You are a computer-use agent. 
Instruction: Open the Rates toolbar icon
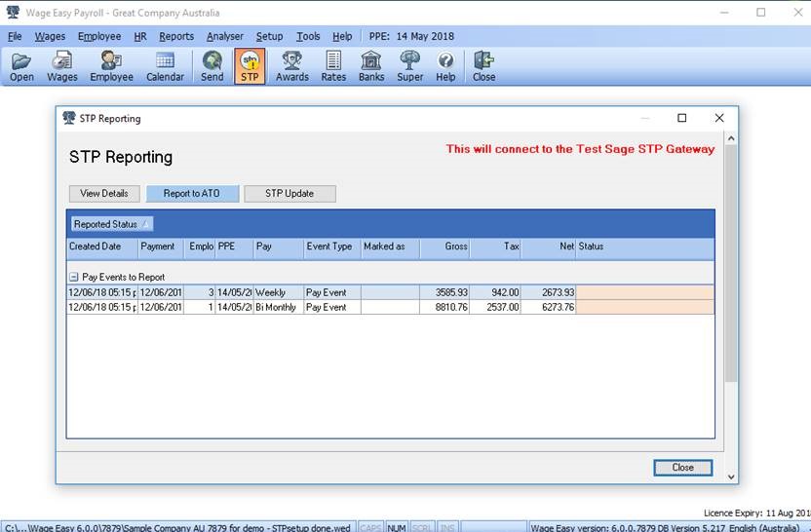[333, 66]
